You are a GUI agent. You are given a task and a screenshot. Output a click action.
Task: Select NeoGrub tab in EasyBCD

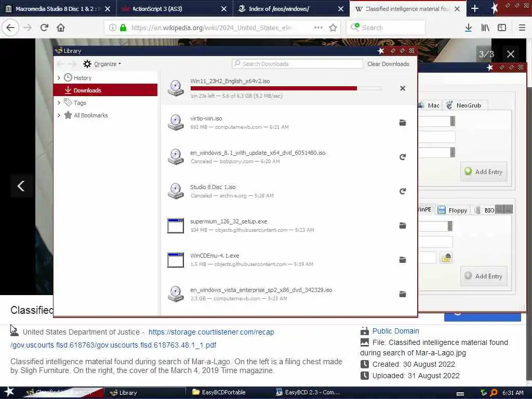464,105
